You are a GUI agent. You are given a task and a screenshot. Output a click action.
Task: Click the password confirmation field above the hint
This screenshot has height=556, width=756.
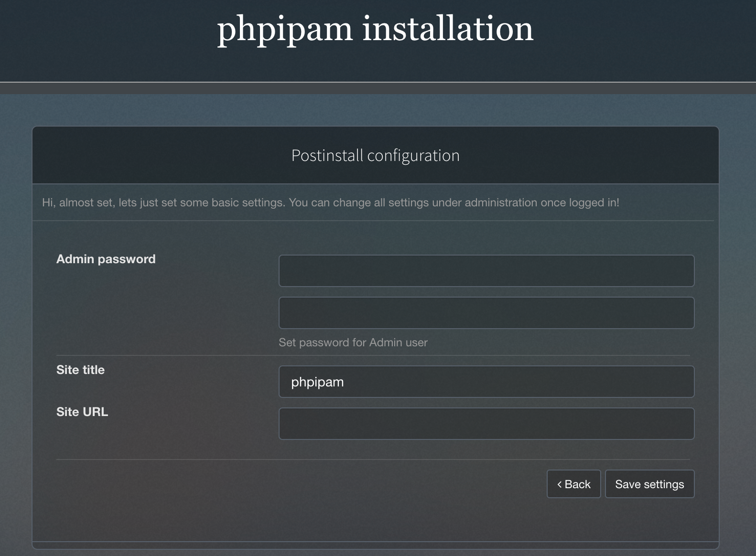click(x=486, y=313)
